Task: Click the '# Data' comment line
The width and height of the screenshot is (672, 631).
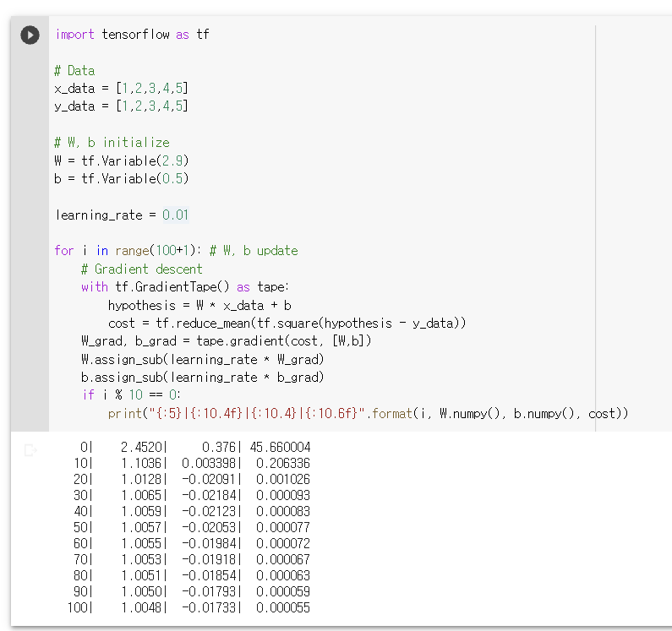Action: [x=74, y=70]
